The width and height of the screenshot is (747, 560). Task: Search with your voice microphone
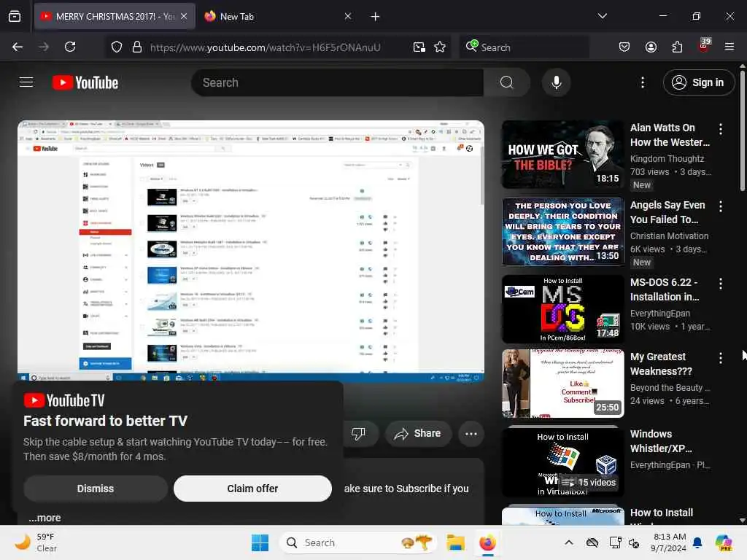coord(556,82)
